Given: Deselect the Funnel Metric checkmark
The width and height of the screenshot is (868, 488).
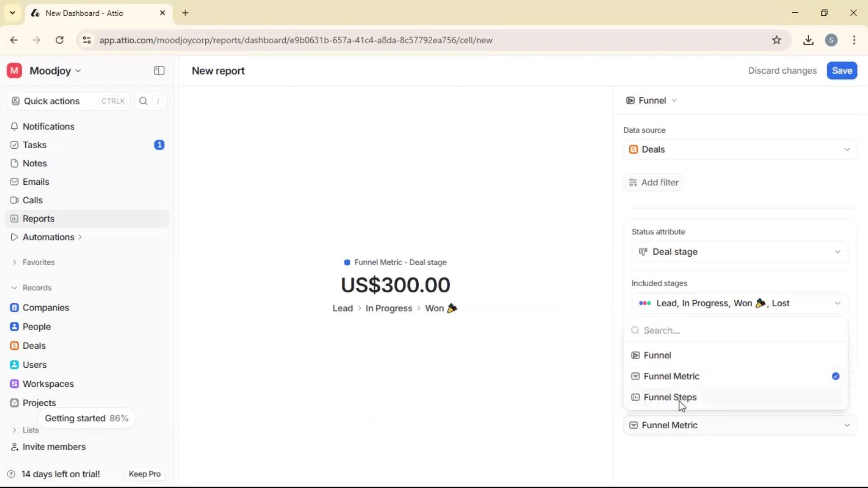Looking at the screenshot, I should click(x=835, y=376).
